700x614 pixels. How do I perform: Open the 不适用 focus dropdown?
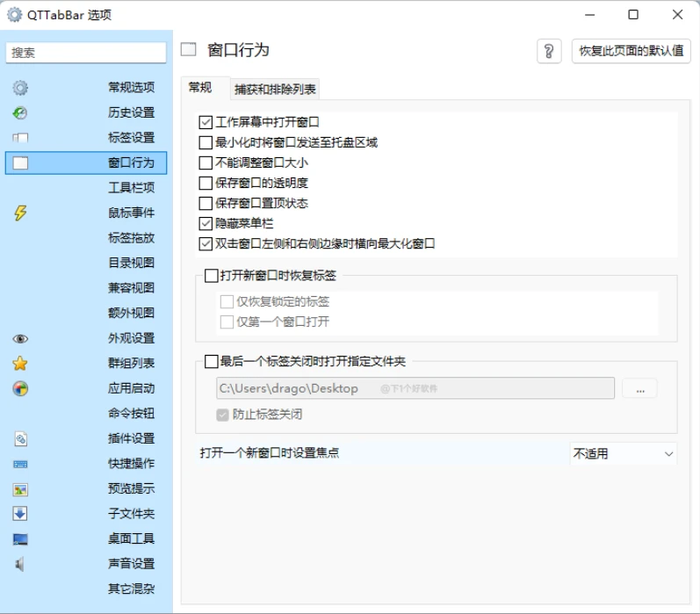click(x=623, y=453)
